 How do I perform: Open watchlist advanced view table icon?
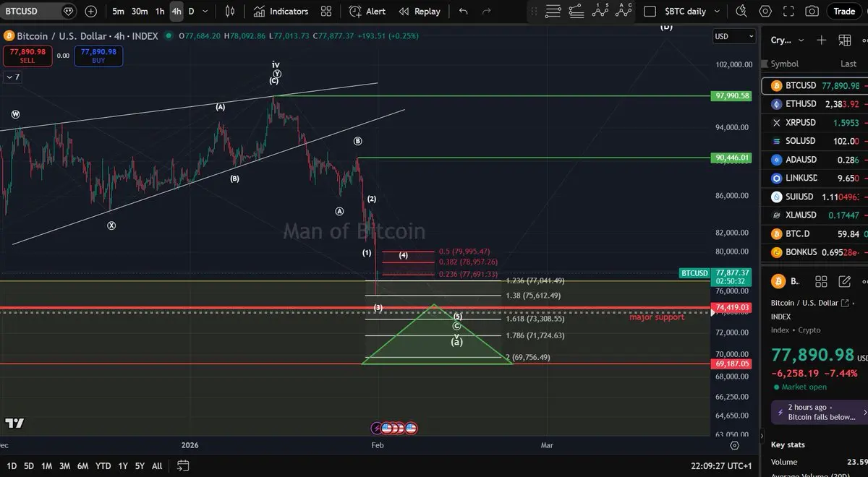point(845,40)
